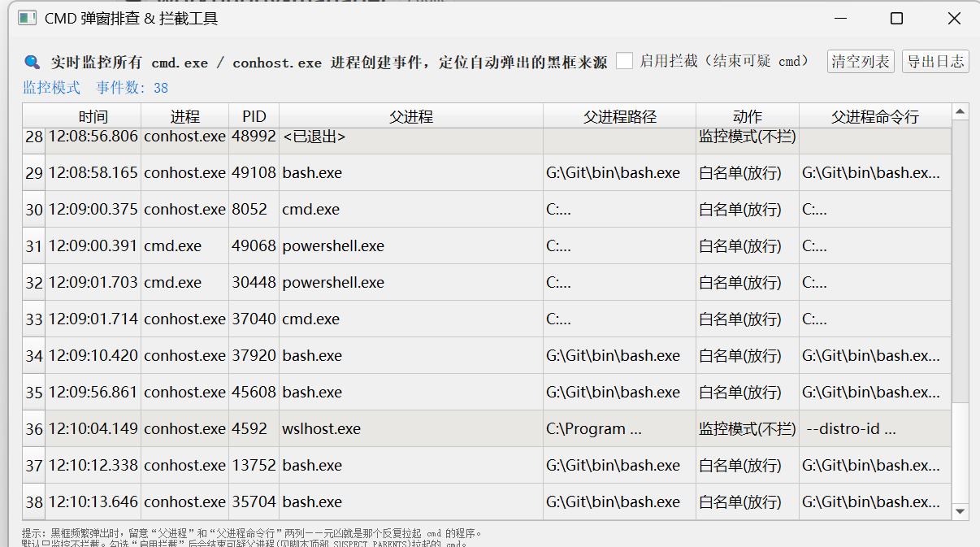This screenshot has height=547, width=980.
Task: Select row header 31
Action: coord(33,245)
